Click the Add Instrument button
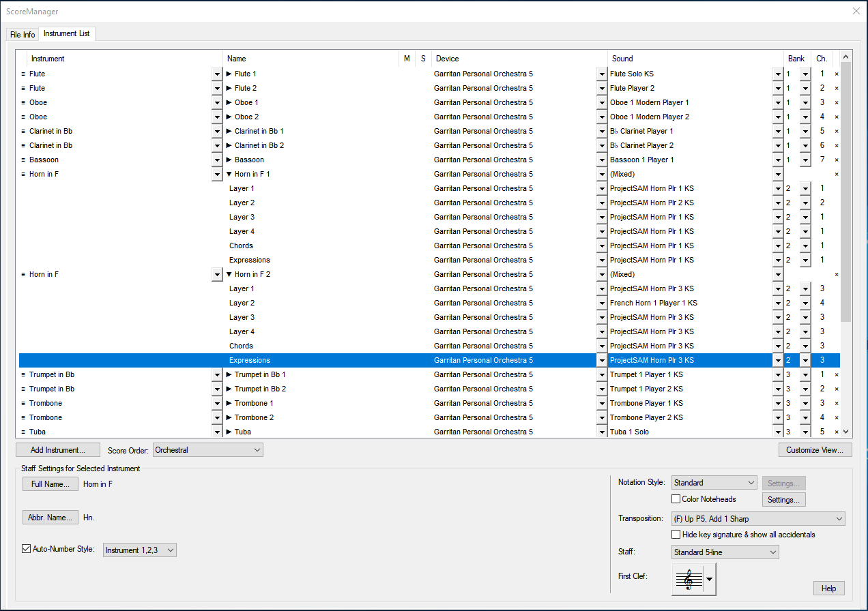 57,450
